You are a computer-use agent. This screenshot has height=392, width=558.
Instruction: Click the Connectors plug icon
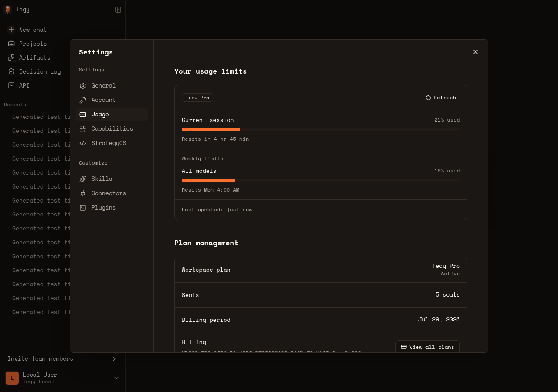point(83,193)
